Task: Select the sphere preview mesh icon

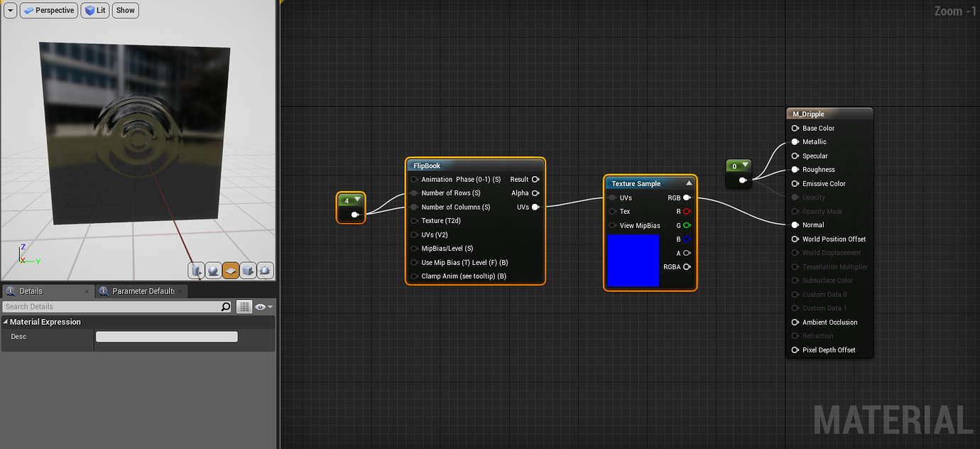Action: (213, 271)
